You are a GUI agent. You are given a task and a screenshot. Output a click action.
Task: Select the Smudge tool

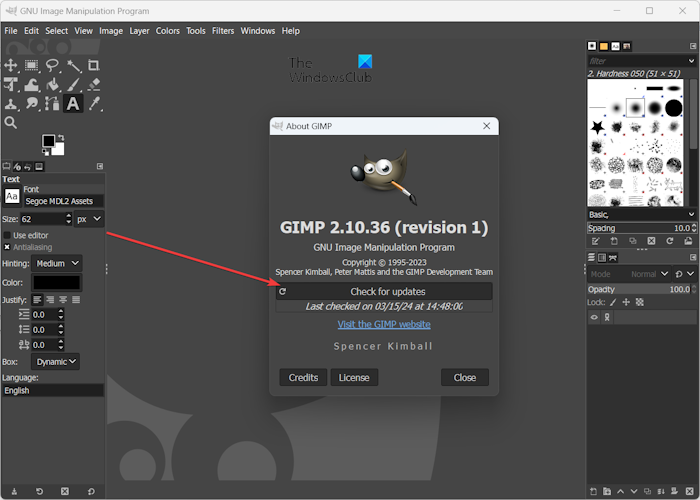(31, 104)
